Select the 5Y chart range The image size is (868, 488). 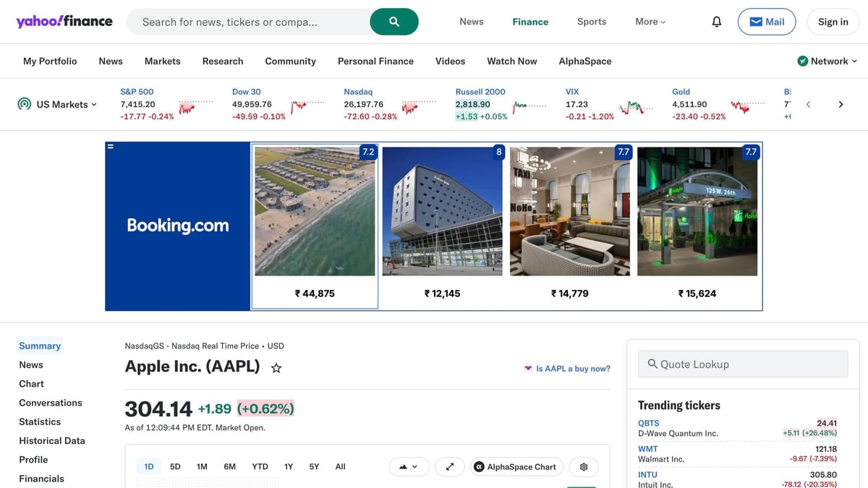point(314,467)
